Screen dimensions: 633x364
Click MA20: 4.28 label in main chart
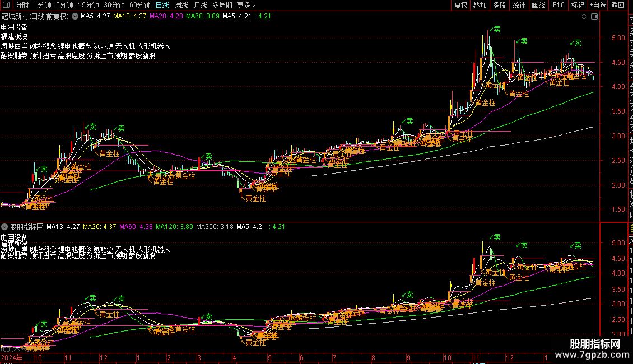(166, 17)
